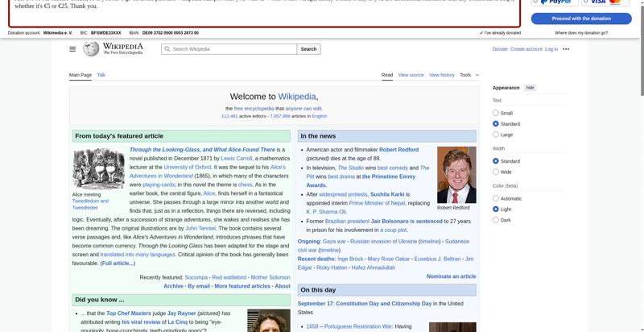Open the University of Oxford link

[x=188, y=168]
